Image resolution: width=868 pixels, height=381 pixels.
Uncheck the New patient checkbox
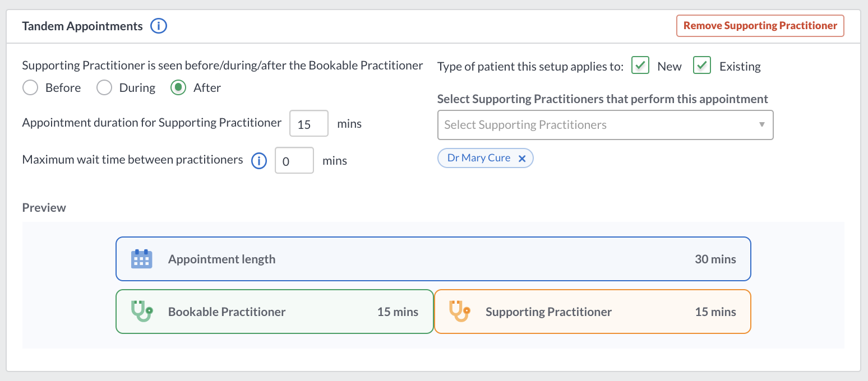[x=640, y=66]
